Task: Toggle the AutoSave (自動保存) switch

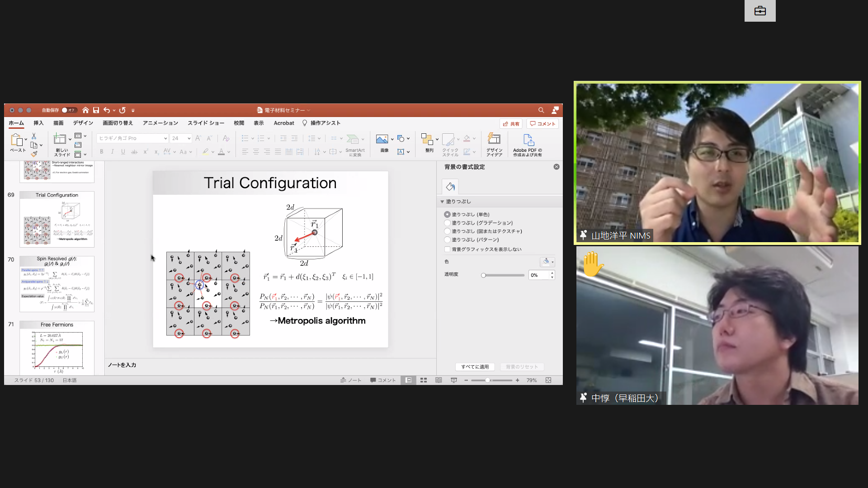Action: click(x=69, y=110)
